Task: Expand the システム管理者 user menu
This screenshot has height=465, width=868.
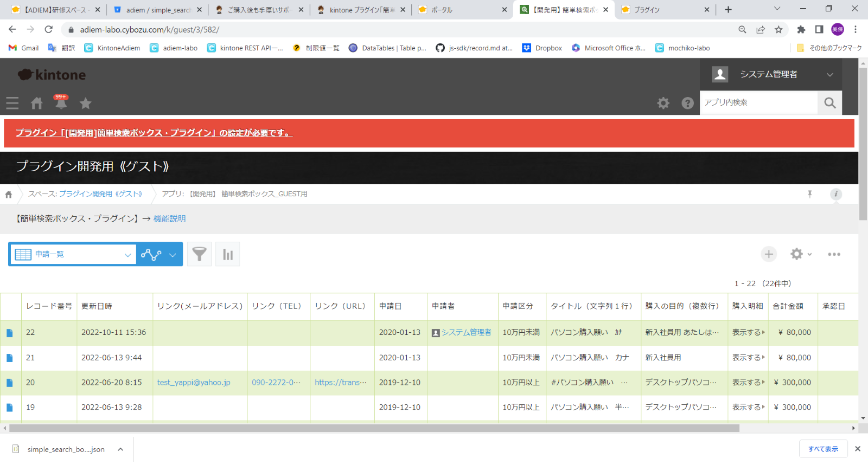Action: [829, 75]
